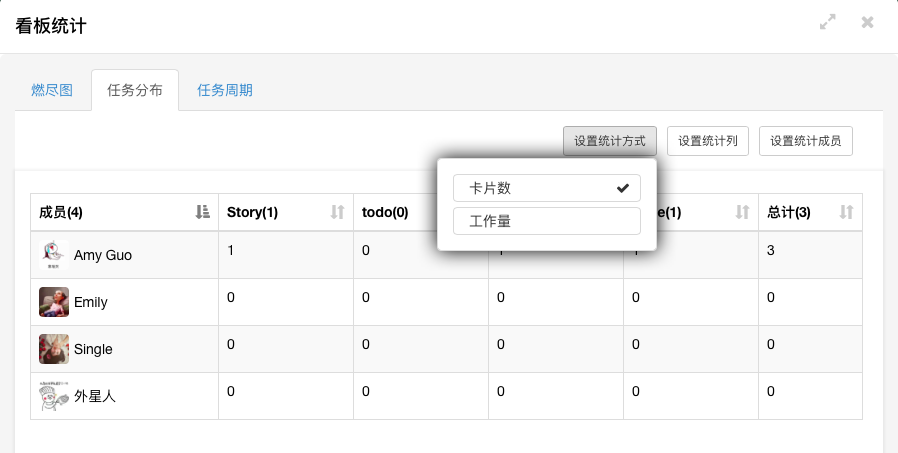898x453 pixels.
Task: Click 外星人's avatar icon
Action: [54, 396]
